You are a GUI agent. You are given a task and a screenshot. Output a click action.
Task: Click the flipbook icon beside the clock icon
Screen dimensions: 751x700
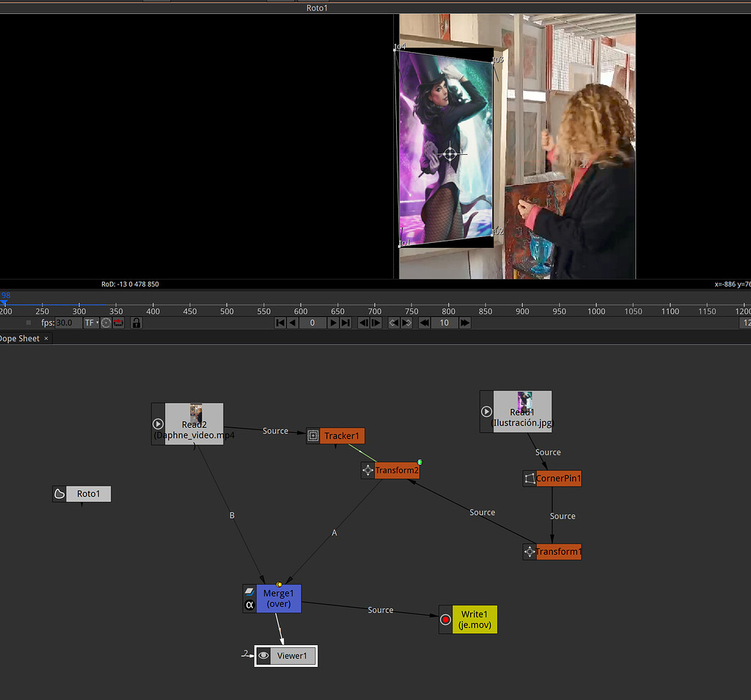tap(117, 323)
